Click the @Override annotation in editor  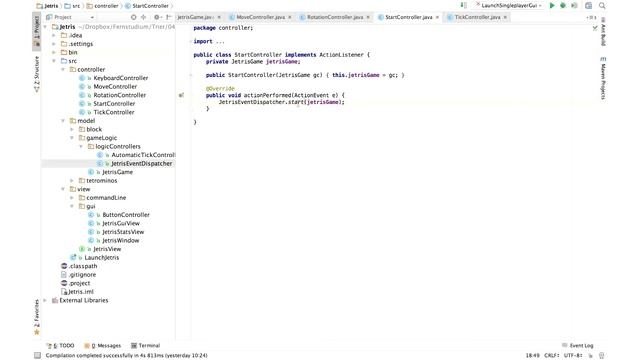[x=220, y=89]
